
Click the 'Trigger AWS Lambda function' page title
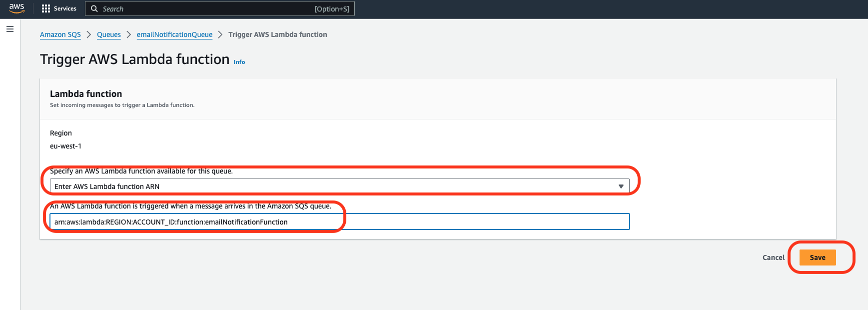pos(135,59)
